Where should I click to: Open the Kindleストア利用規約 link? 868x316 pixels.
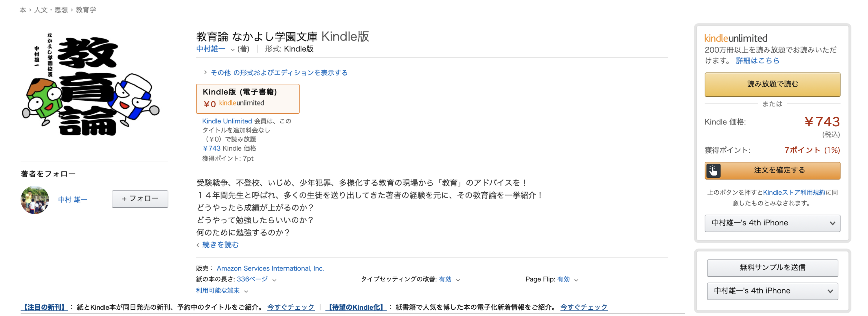tap(794, 192)
